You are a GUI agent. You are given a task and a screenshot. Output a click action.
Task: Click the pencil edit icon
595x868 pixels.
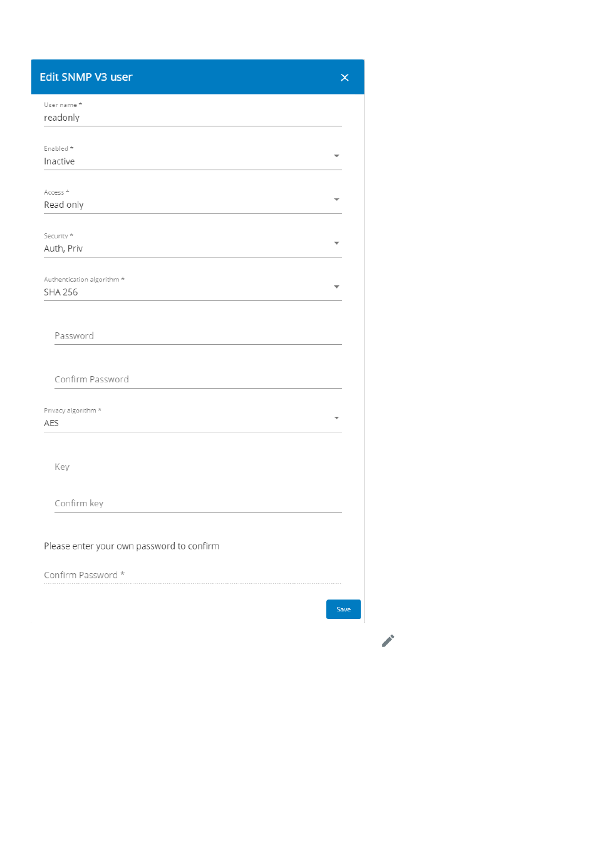click(388, 641)
